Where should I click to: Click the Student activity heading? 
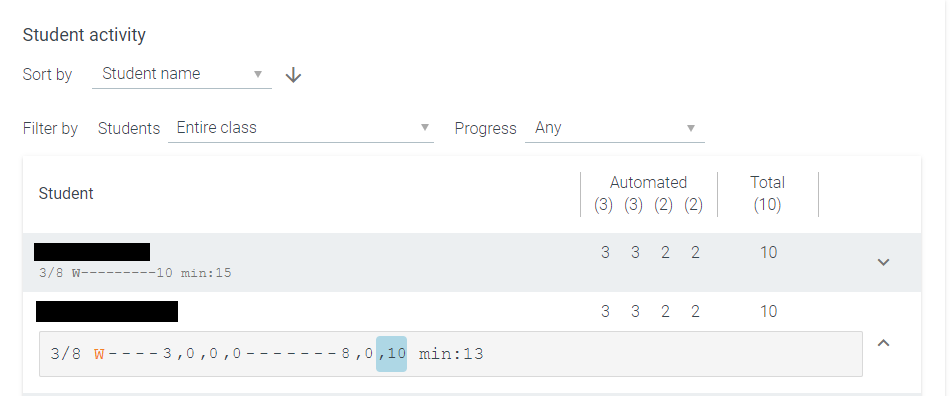pyautogui.click(x=84, y=35)
